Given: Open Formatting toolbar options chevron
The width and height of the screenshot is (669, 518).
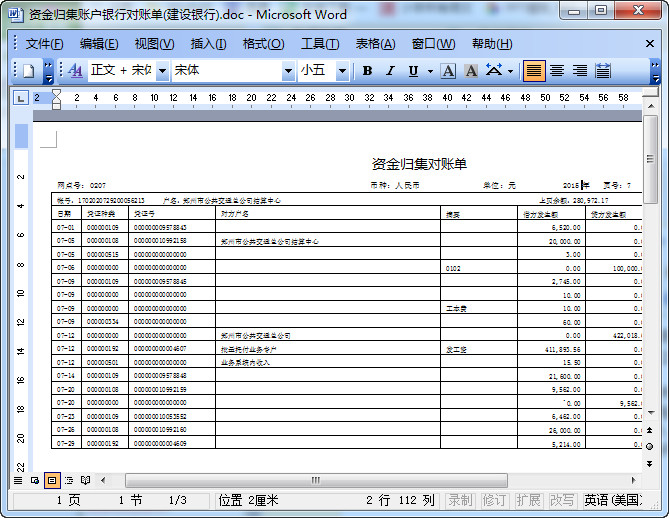Looking at the screenshot, I should [655, 71].
